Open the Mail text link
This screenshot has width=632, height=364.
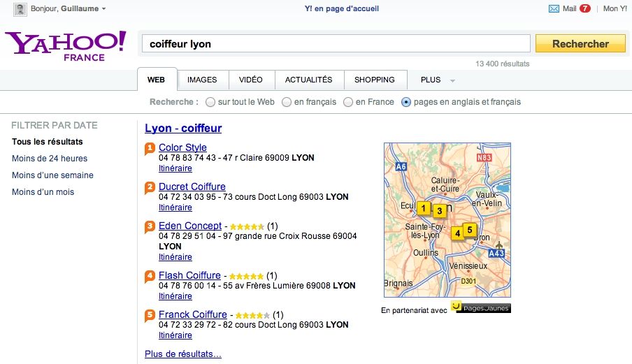tap(570, 8)
